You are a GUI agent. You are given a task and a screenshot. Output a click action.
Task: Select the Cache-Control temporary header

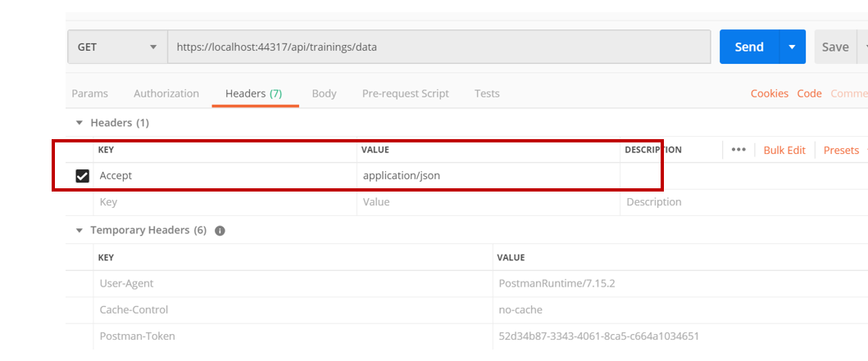[134, 310]
